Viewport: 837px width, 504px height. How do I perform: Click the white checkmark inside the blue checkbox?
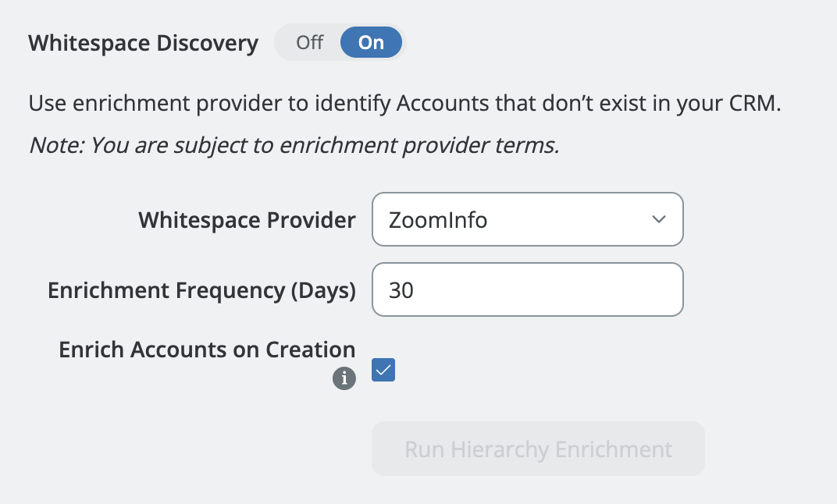pyautogui.click(x=383, y=371)
